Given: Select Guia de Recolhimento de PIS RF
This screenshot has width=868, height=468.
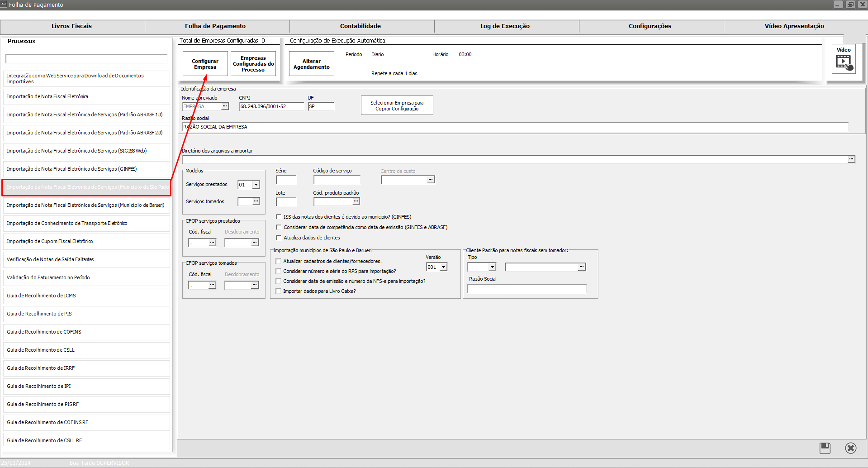Looking at the screenshot, I should coord(86,405).
